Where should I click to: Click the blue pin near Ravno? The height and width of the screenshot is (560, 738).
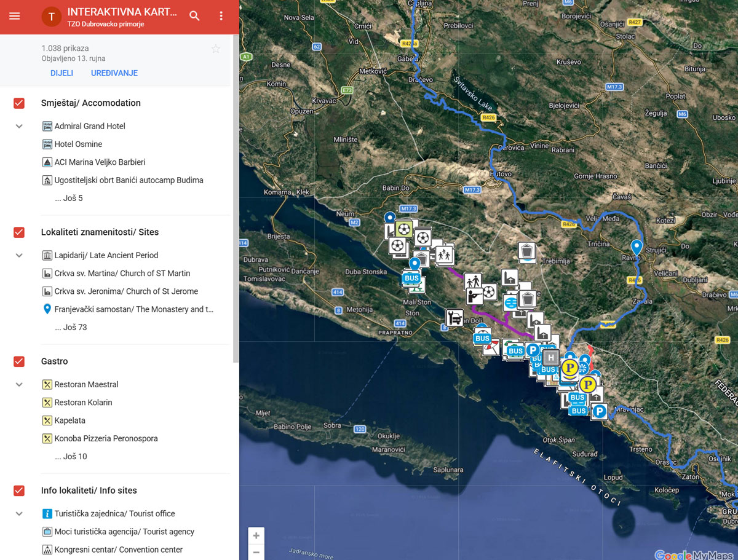click(x=637, y=247)
